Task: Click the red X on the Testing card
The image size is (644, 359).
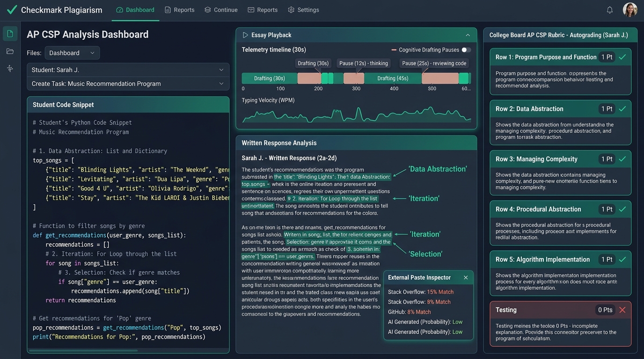Action: click(x=622, y=310)
